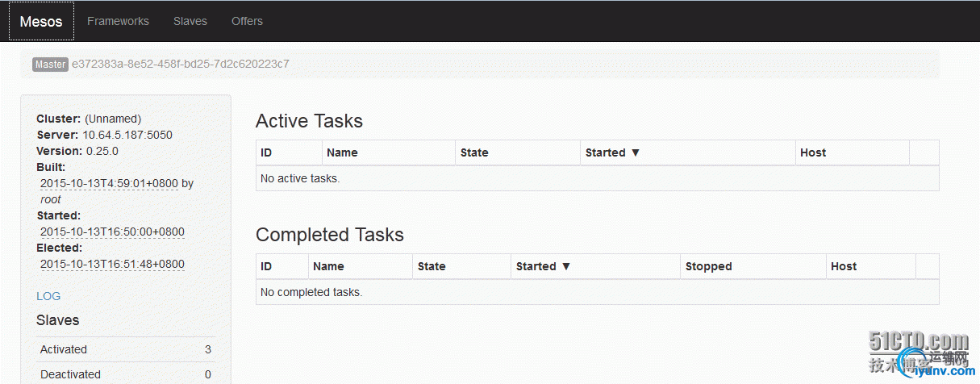Sort Active Tasks by Host column
Viewport: 980px width, 384px height.
pyautogui.click(x=852, y=152)
